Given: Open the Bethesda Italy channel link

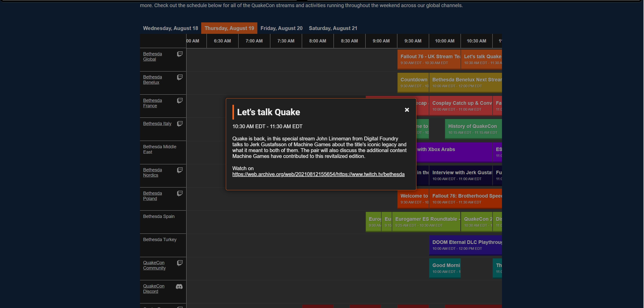Looking at the screenshot, I should [157, 124].
